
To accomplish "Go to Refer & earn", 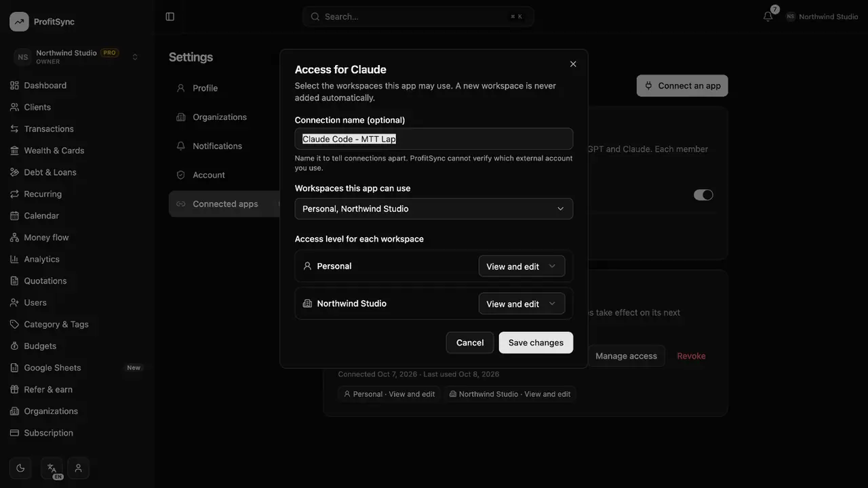I will pyautogui.click(x=77, y=389).
